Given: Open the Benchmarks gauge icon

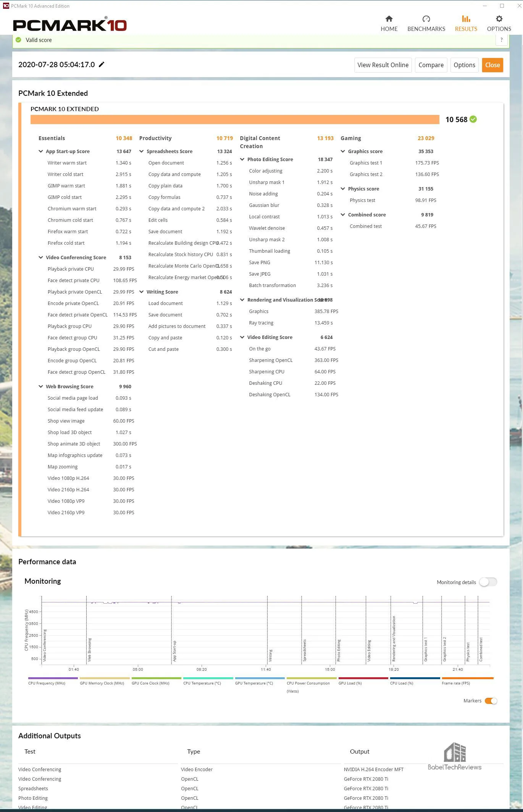Looking at the screenshot, I should pos(426,19).
